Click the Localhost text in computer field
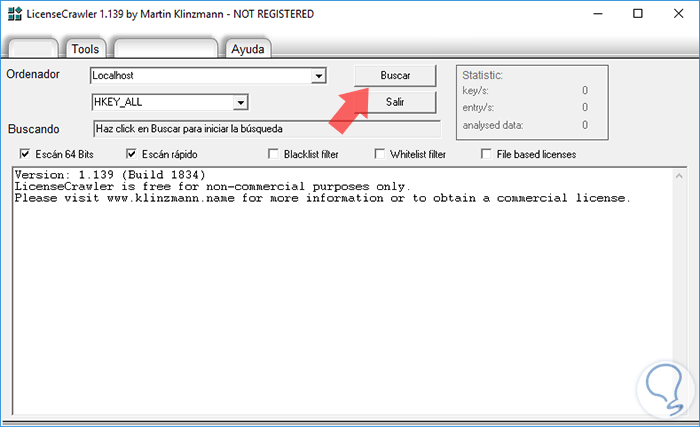 [113, 75]
